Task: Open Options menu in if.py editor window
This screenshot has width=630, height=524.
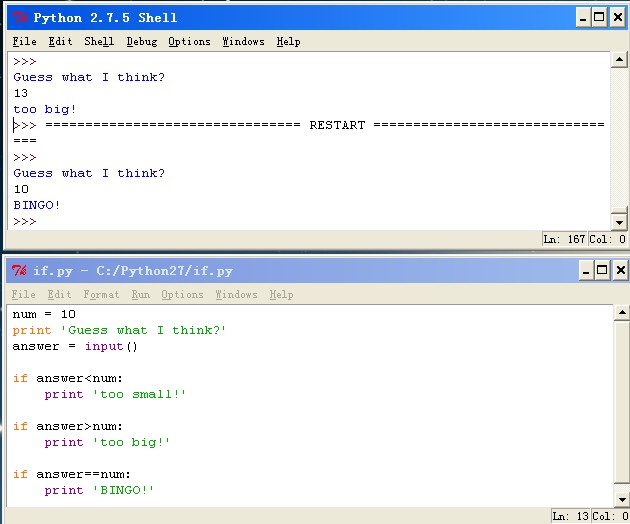Action: [182, 295]
